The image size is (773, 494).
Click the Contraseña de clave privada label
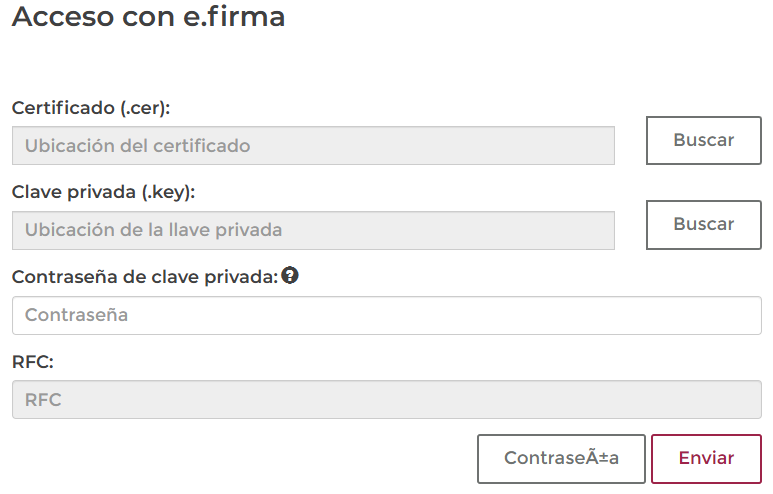pos(144,277)
